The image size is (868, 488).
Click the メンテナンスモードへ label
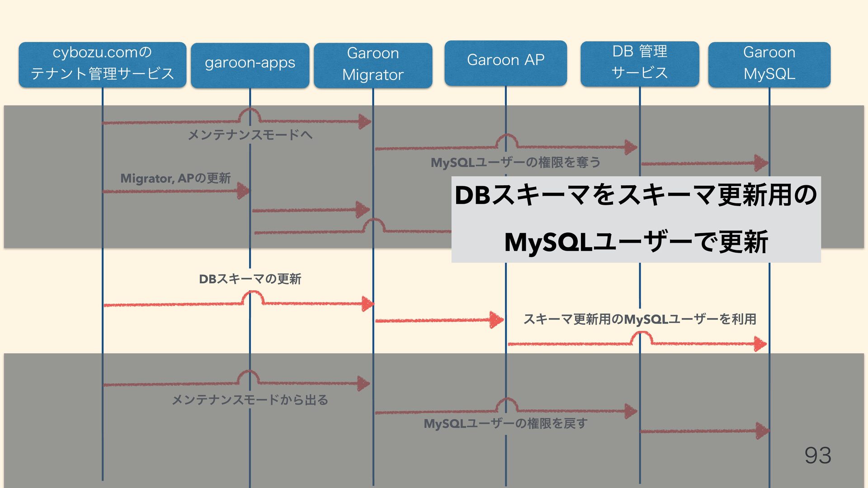[x=250, y=135]
